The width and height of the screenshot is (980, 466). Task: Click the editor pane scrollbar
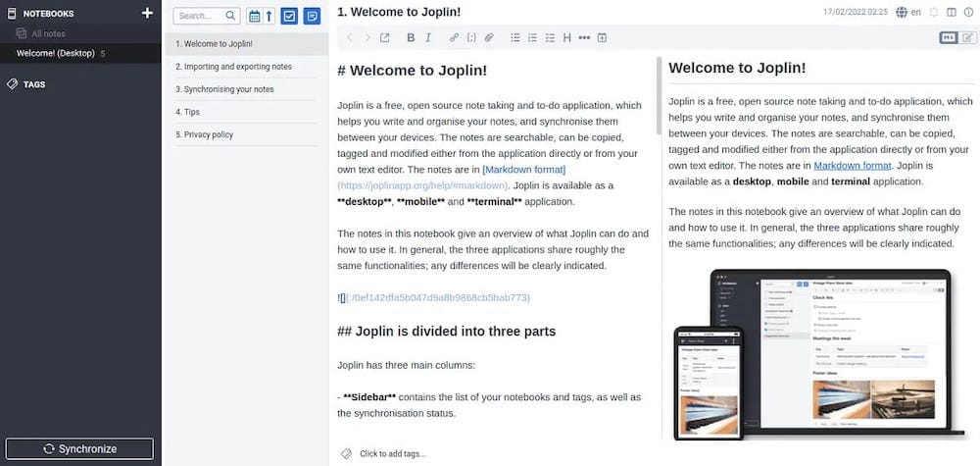pos(659,97)
